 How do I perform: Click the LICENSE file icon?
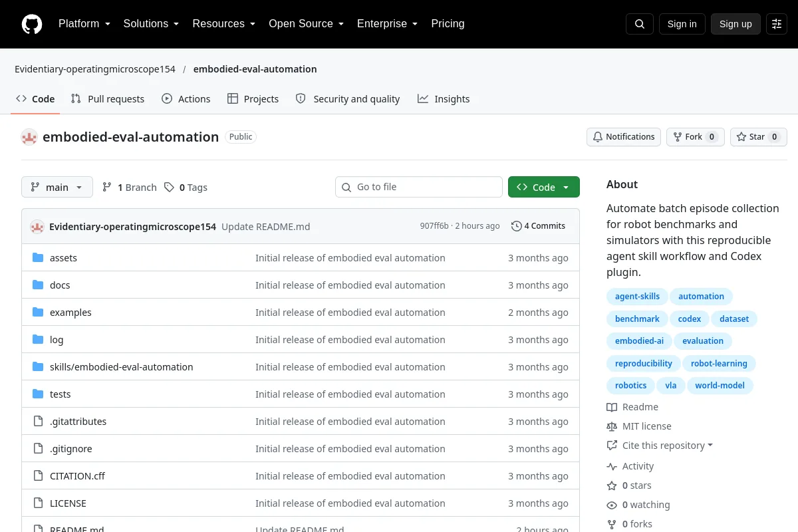38,503
